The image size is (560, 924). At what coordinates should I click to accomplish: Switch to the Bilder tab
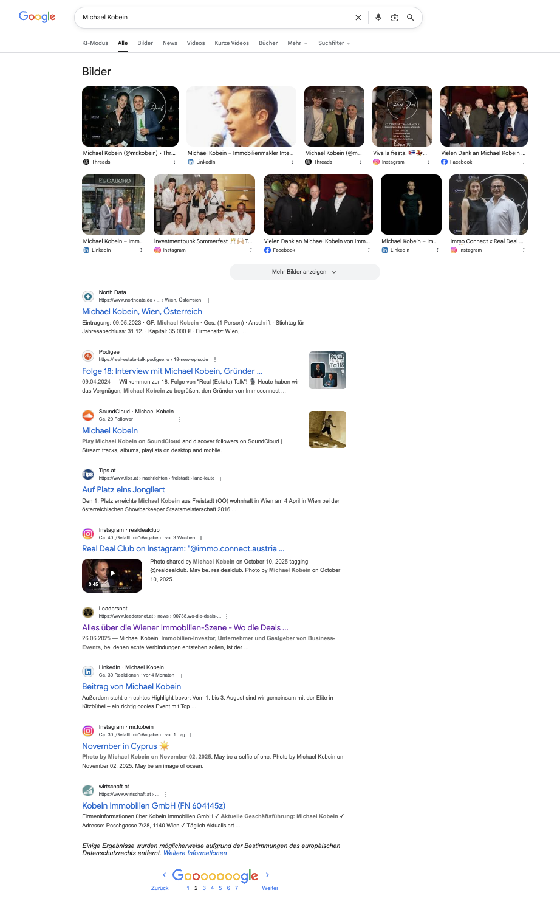(145, 43)
